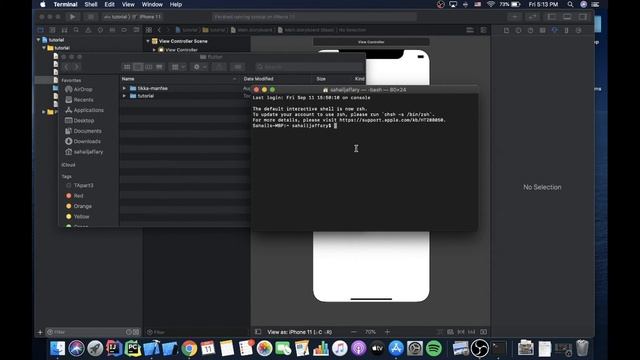
Task: Collapse the tutorial project root in navigator
Action: 39,40
